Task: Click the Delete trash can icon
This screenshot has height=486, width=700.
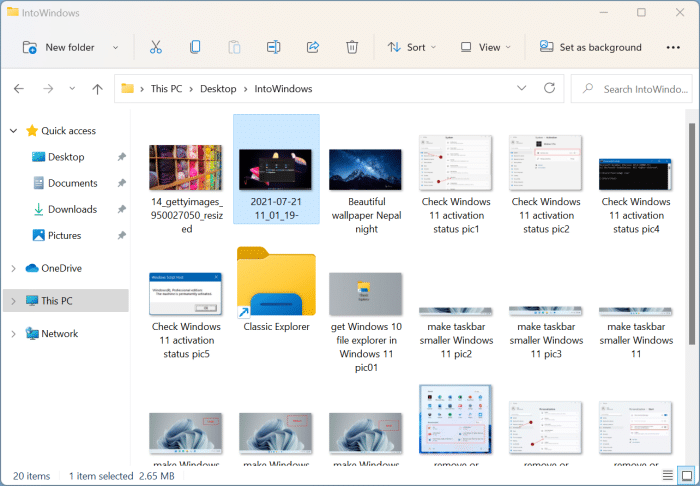Action: click(352, 47)
